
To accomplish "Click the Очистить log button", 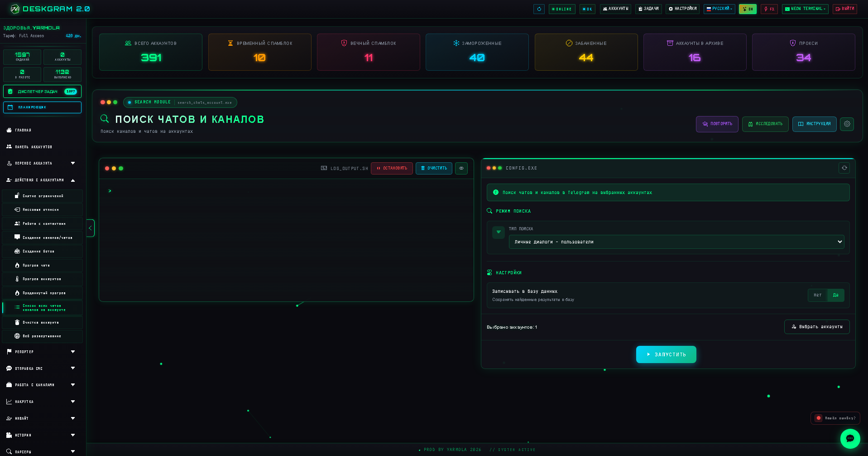I will [x=434, y=168].
